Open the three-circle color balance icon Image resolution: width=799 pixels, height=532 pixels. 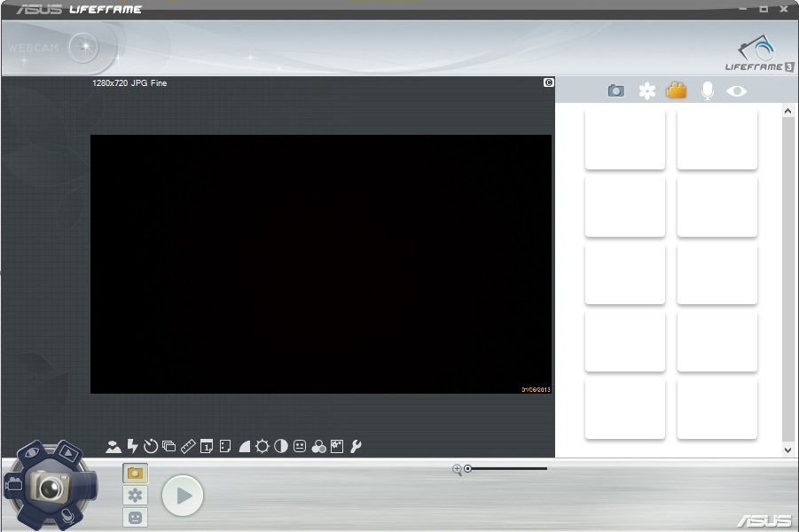point(318,447)
